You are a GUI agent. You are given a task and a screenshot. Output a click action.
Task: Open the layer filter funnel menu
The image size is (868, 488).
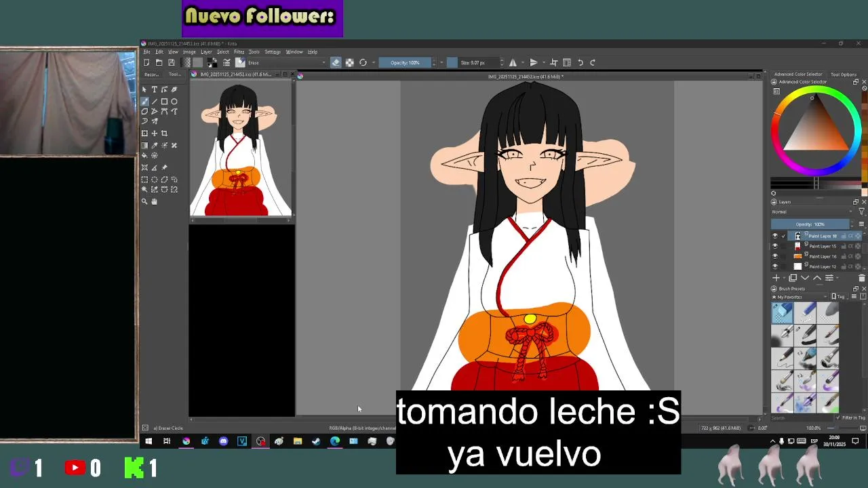pos(861,211)
